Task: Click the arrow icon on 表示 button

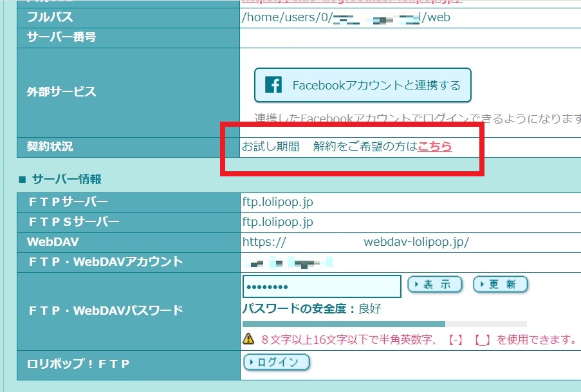Action: click(x=416, y=285)
